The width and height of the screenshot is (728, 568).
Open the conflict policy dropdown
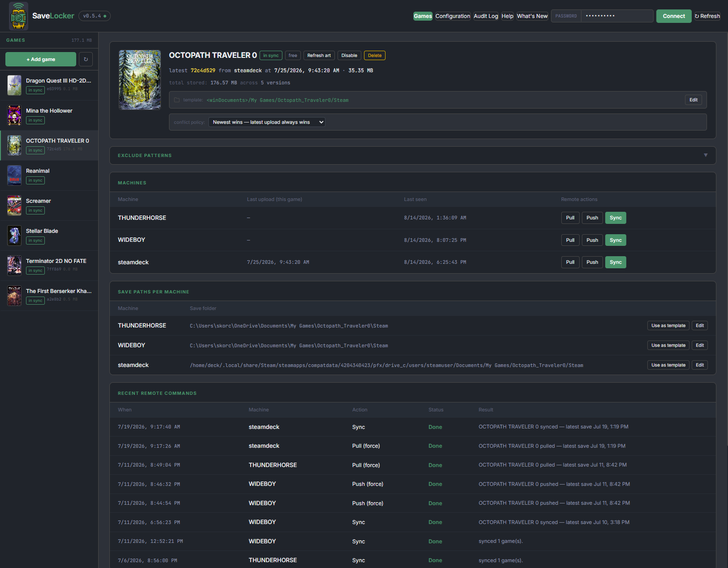(x=267, y=122)
